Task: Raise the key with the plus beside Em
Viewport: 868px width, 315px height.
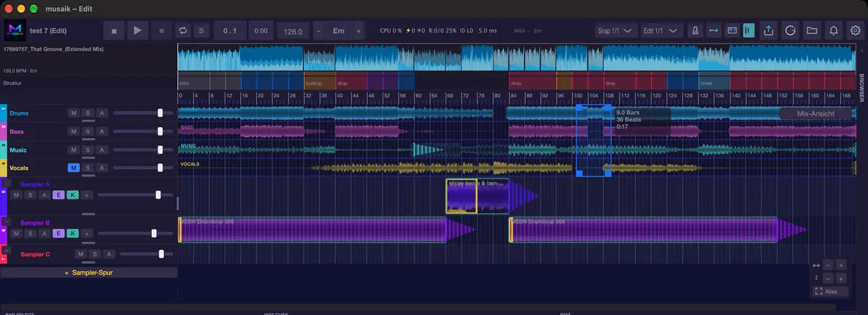Action: (x=358, y=31)
